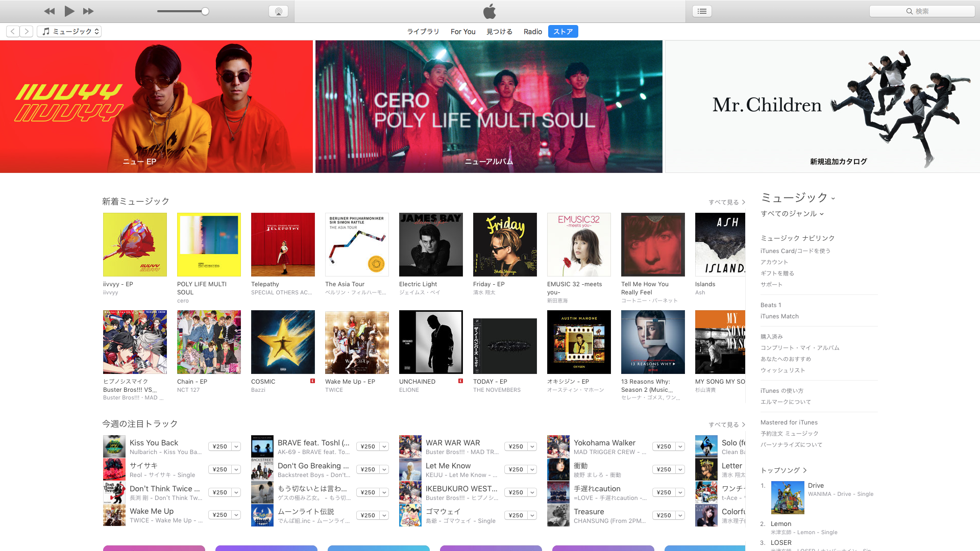Buy WAR WAR WAR for ¥250
Image resolution: width=980 pixels, height=551 pixels.
click(516, 446)
